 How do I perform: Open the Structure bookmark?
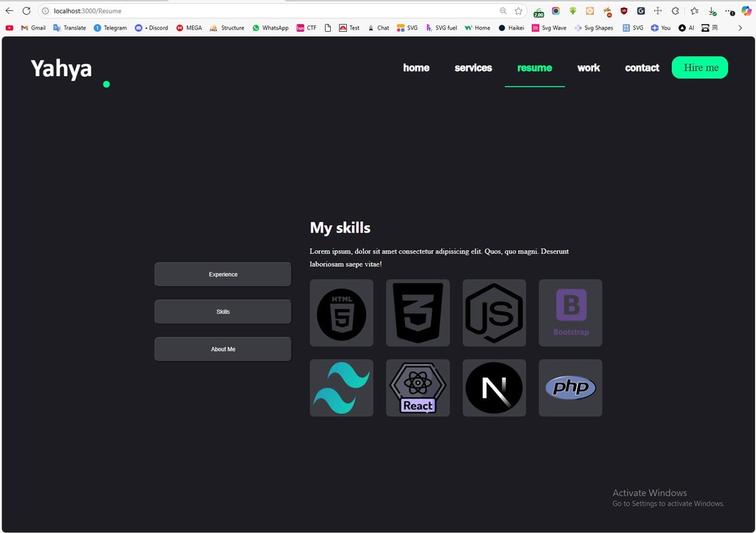pos(227,28)
